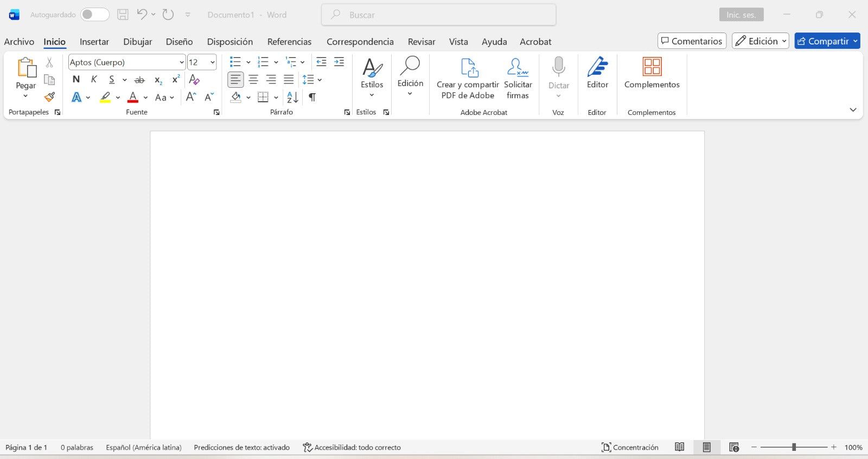Expand the numbered list style dropdown arrow
The width and height of the screenshot is (868, 459).
pyautogui.click(x=276, y=62)
